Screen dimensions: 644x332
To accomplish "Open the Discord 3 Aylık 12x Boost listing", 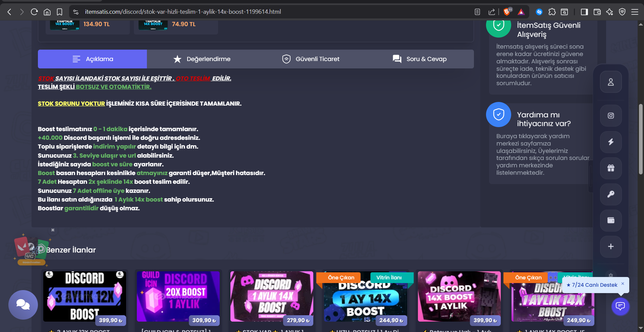I will [x=85, y=296].
